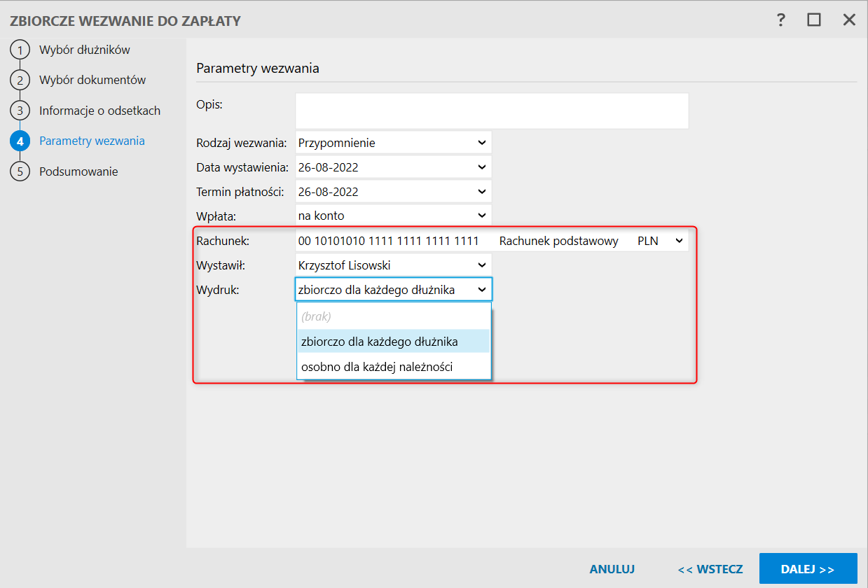Click into the Opis text field

point(492,111)
